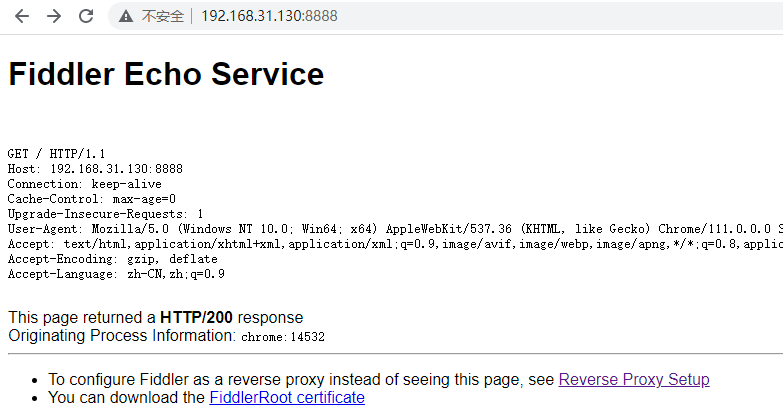Screen dimensions: 783x420
Task: Click the 'GET / HTTP/1.1' request line
Action: pos(56,153)
